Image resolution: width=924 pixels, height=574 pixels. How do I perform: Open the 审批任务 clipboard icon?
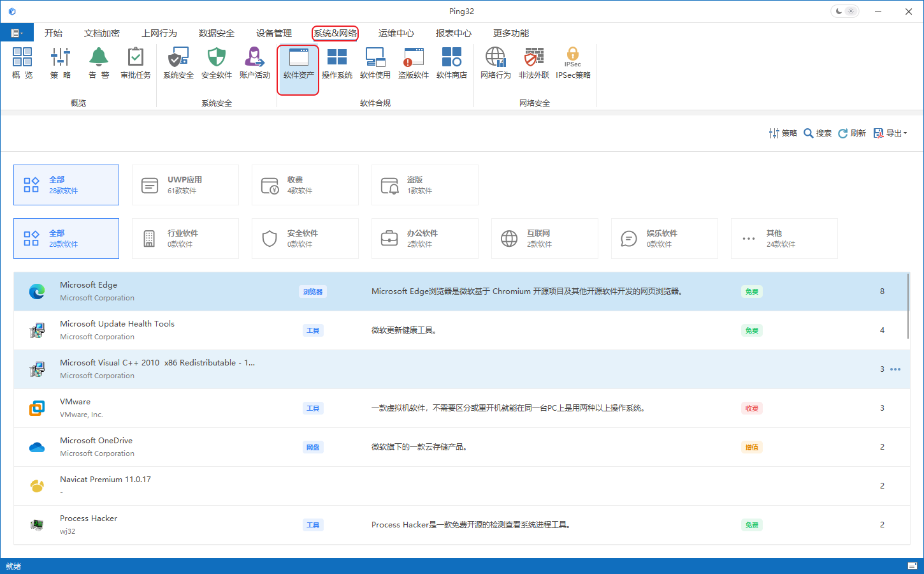pyautogui.click(x=136, y=63)
